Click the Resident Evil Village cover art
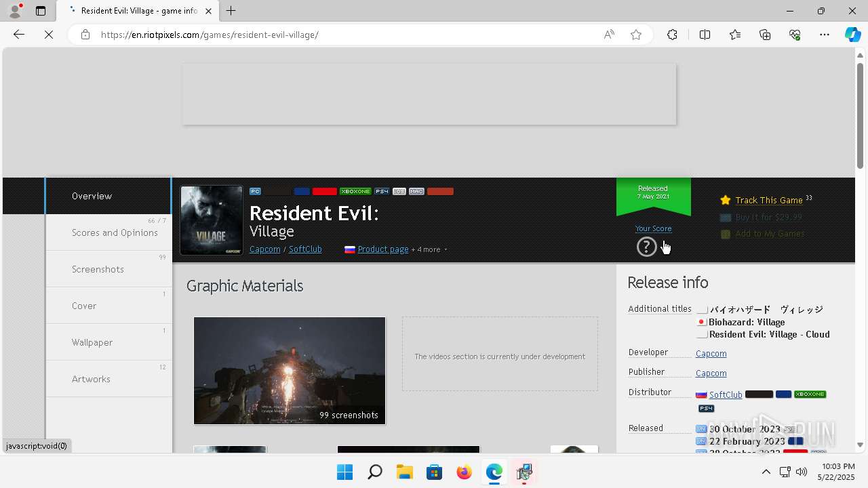 tap(212, 220)
